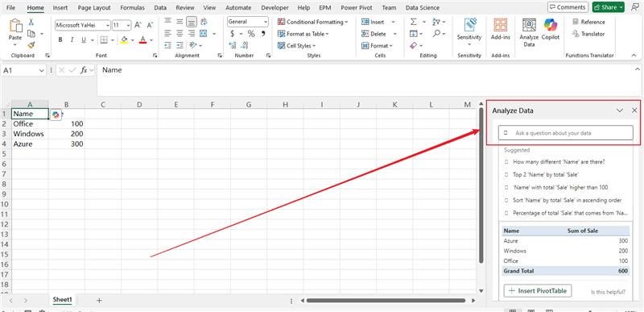Click Ask a question about your data field
Image resolution: width=644 pixels, height=312 pixels.
tap(566, 133)
